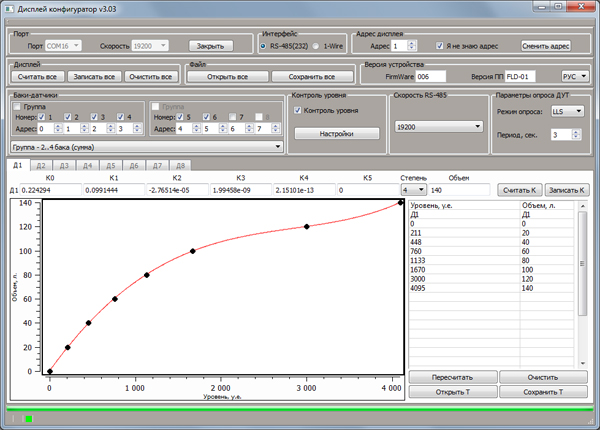600x430 pixels.
Task: Switch to the Д7 tab
Action: click(157, 166)
